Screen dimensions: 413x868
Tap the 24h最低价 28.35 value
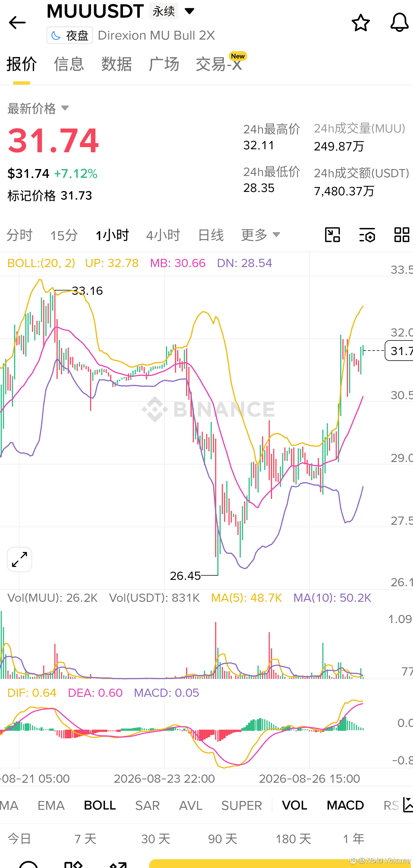[259, 188]
